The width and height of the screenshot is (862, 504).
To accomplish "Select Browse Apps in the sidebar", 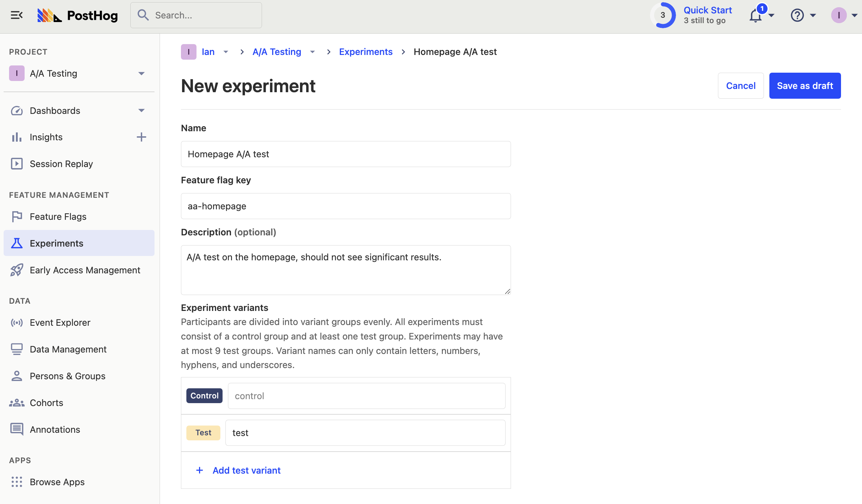I will [57, 482].
